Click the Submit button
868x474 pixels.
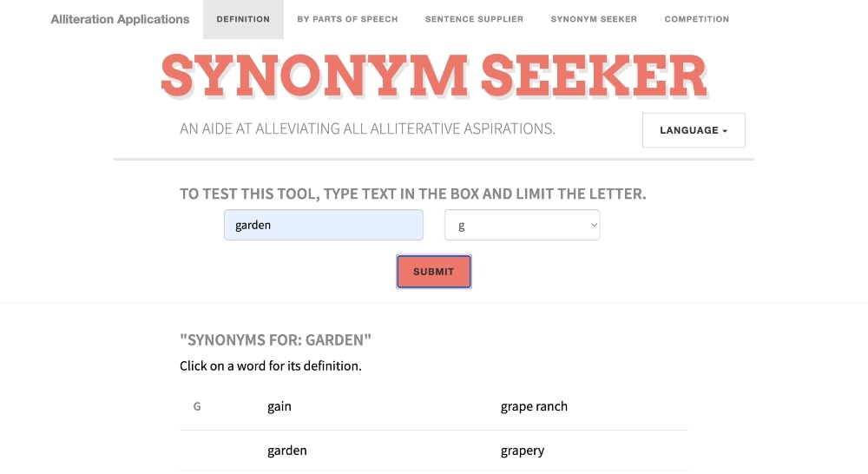(x=433, y=272)
